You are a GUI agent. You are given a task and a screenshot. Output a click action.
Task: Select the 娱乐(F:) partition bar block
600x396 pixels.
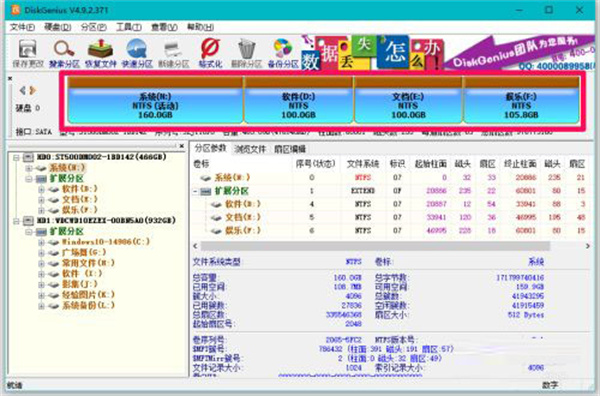(521, 100)
